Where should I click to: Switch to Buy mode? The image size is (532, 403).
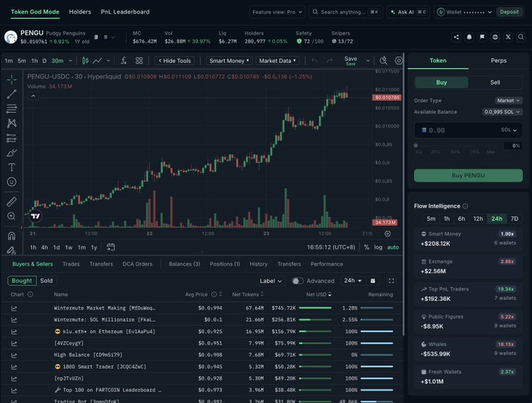(x=441, y=82)
